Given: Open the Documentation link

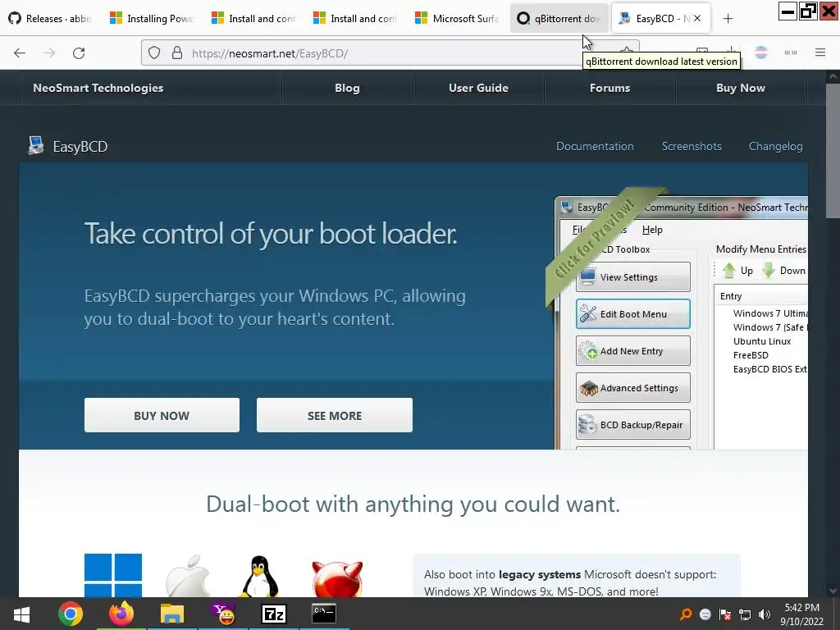Looking at the screenshot, I should [595, 146].
